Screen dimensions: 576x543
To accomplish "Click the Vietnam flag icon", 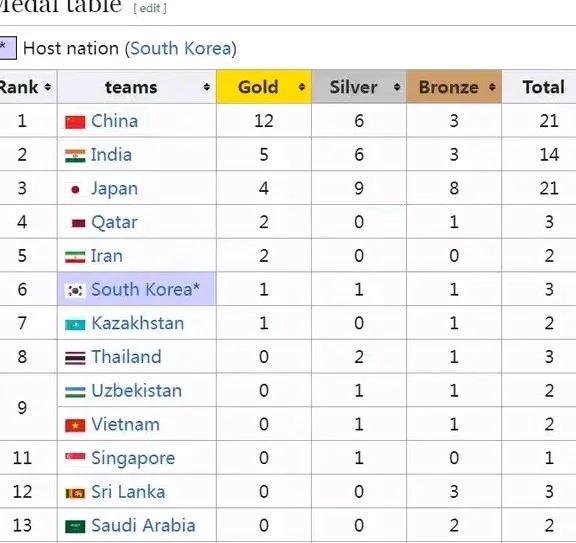I will click(75, 426).
